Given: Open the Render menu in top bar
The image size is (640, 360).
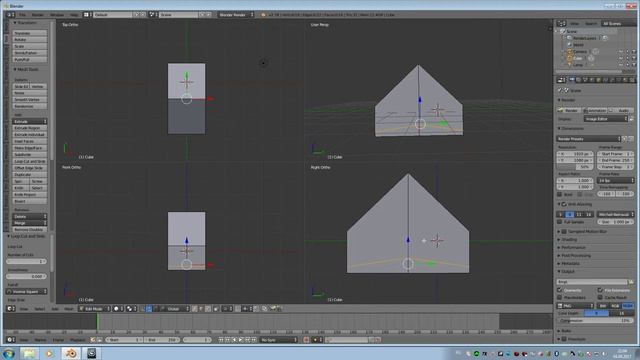Looking at the screenshot, I should pos(38,15).
